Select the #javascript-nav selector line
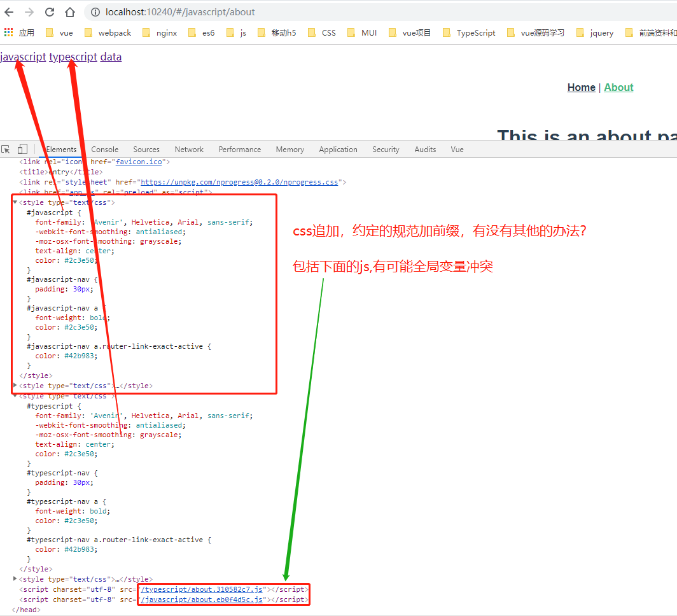Viewport: 677px width, 616px height. point(62,279)
